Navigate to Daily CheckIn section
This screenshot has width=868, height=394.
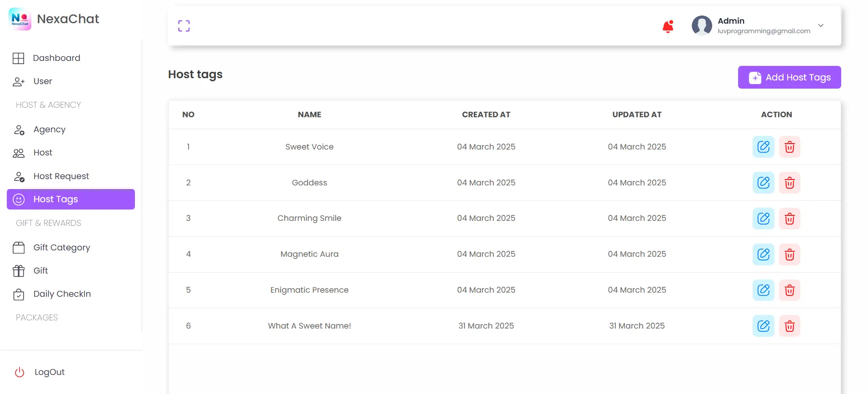click(x=62, y=294)
